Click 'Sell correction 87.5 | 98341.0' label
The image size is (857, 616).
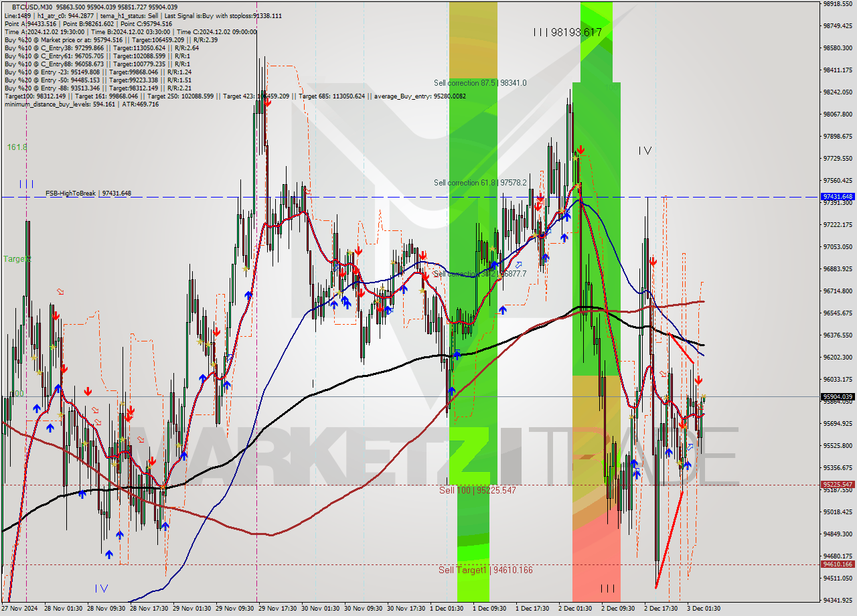coord(480,83)
